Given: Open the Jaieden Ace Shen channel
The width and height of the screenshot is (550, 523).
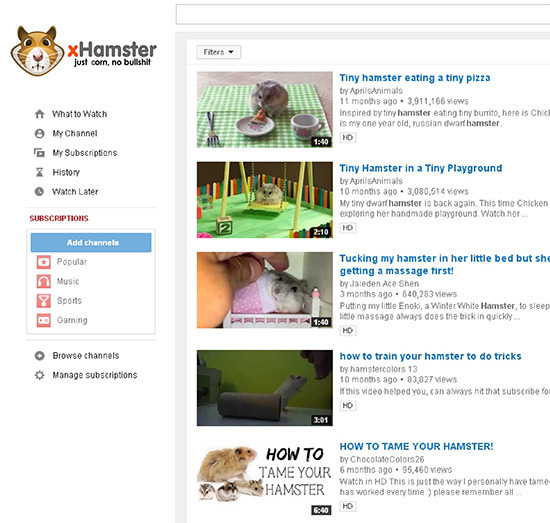Looking at the screenshot, I should (384, 284).
